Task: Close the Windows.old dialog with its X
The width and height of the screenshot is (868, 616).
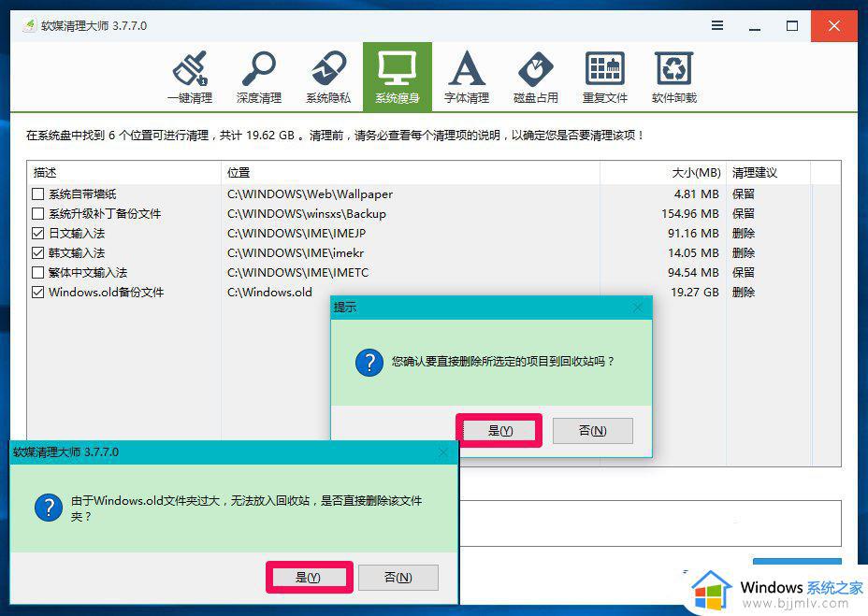Action: pyautogui.click(x=443, y=452)
